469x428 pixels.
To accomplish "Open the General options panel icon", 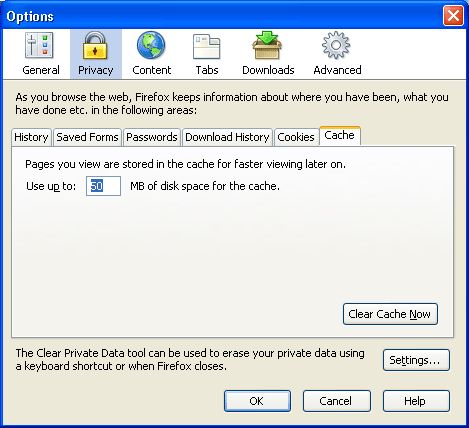I will click(x=40, y=46).
